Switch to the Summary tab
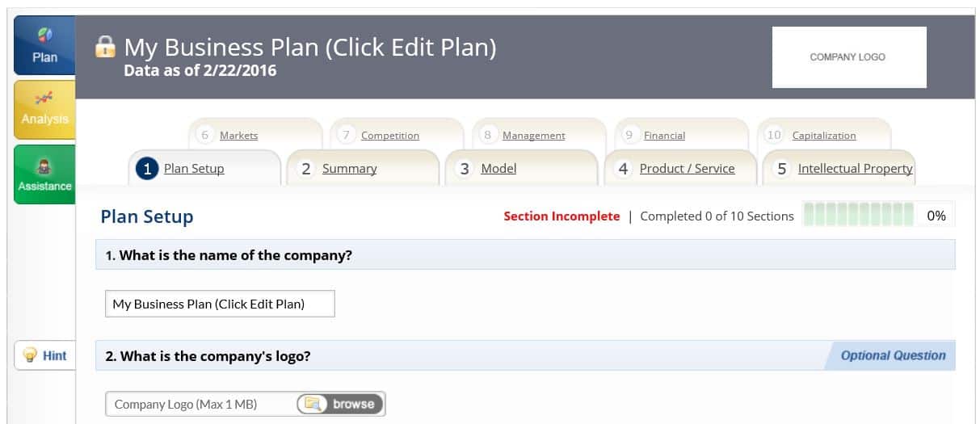This screenshot has width=980, height=424. [349, 169]
